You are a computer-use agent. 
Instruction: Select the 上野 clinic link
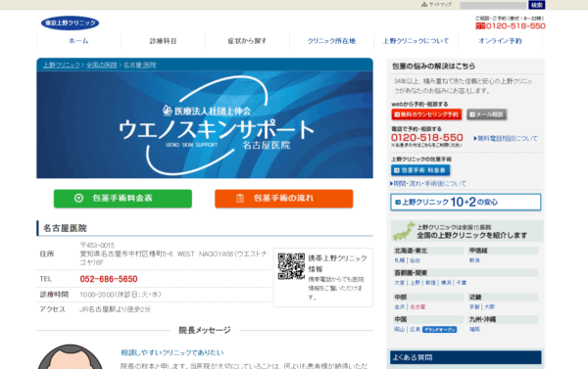tap(415, 283)
